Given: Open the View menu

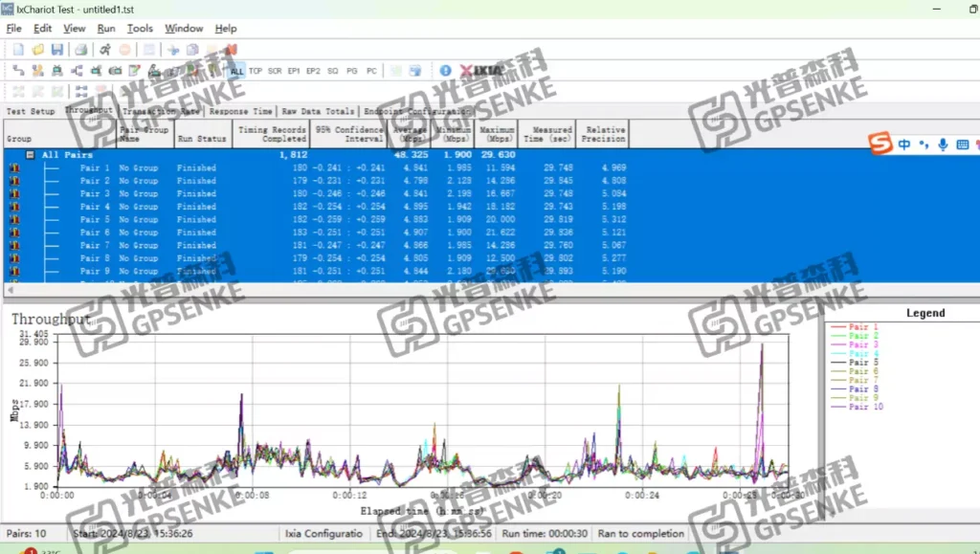Looking at the screenshot, I should click(75, 28).
